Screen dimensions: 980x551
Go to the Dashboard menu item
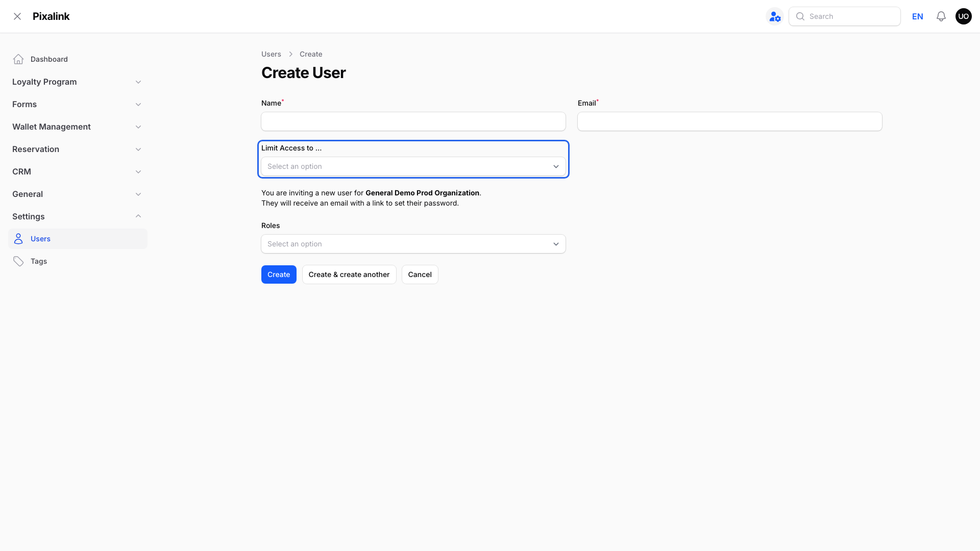(x=78, y=59)
